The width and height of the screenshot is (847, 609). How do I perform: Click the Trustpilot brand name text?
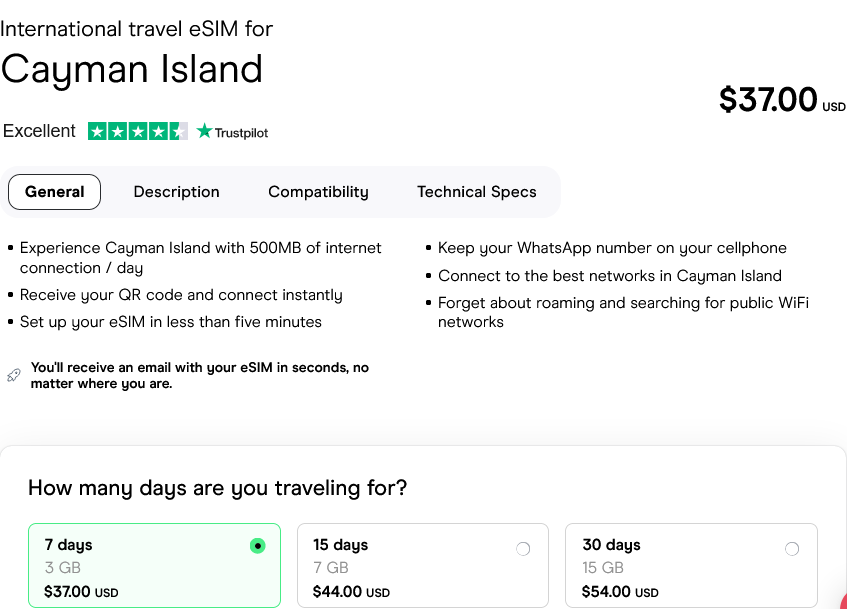[241, 132]
